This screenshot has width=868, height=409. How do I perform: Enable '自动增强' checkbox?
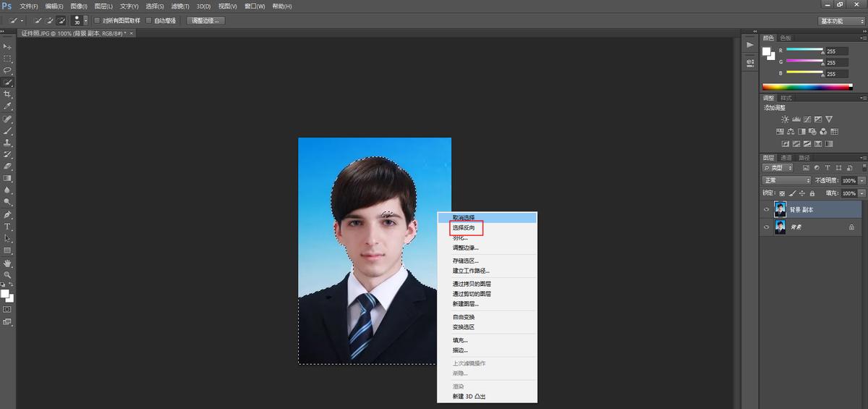(x=149, y=20)
